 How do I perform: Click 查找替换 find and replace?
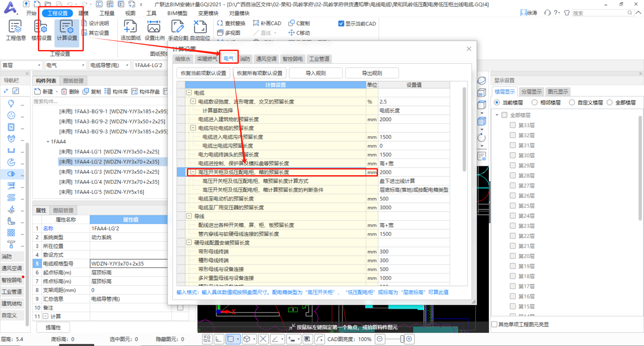[x=231, y=23]
